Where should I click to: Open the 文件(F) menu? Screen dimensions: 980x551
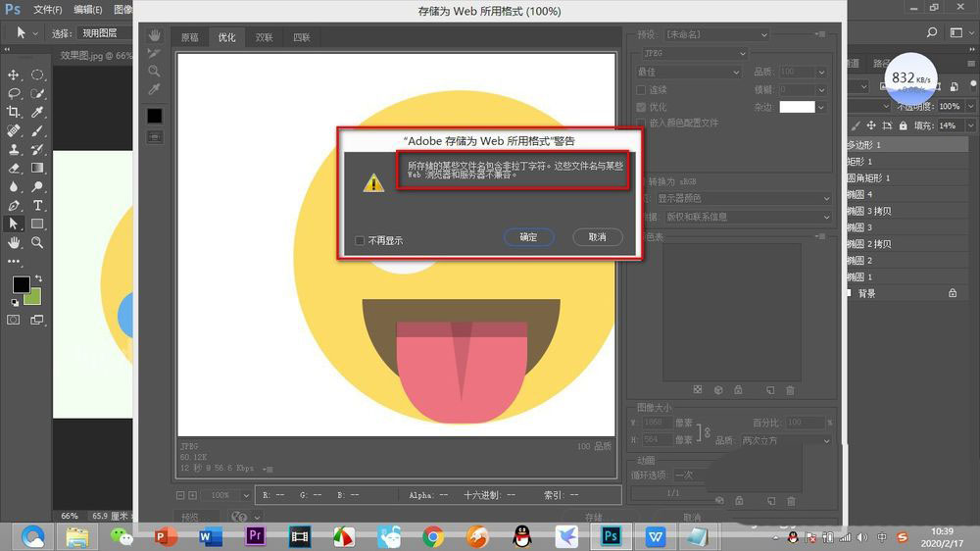(x=47, y=9)
